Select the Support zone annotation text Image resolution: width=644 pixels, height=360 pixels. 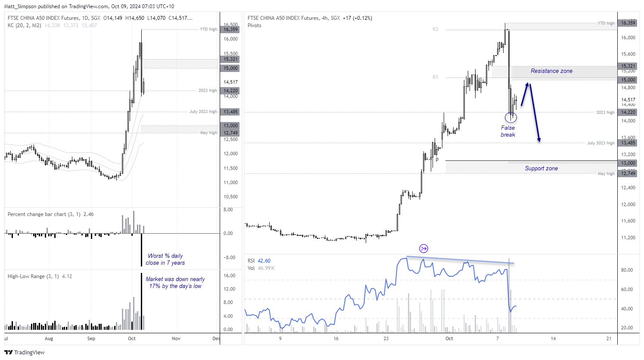tap(541, 169)
